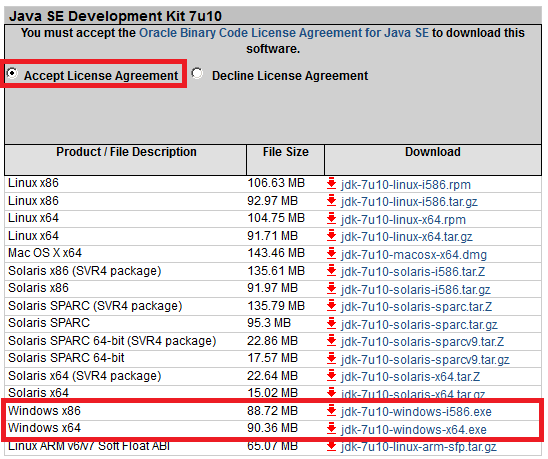Download jdk-7u10-solaris-x64.tar.Z file
Screen dimensions: 548x459
point(411,376)
